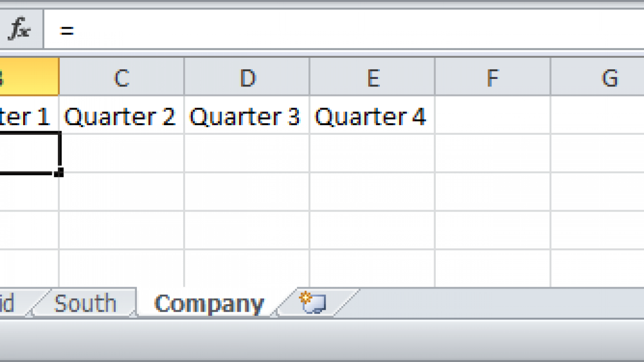Click the Insert Worksheet icon beside Company tab
The height and width of the screenshot is (362, 644).
pos(313,303)
